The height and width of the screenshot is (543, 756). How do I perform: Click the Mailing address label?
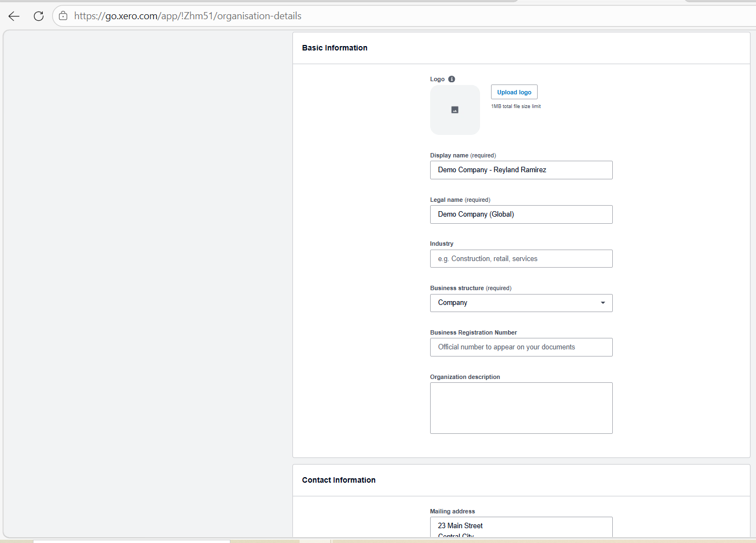pyautogui.click(x=453, y=511)
